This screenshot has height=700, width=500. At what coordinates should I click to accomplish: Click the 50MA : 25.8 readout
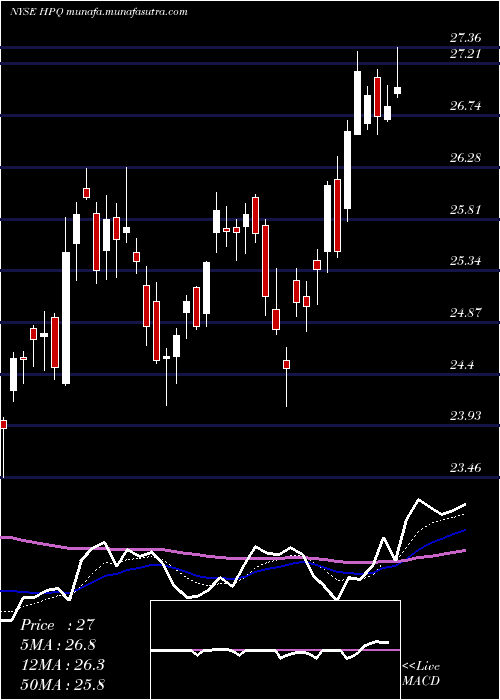[x=62, y=684]
